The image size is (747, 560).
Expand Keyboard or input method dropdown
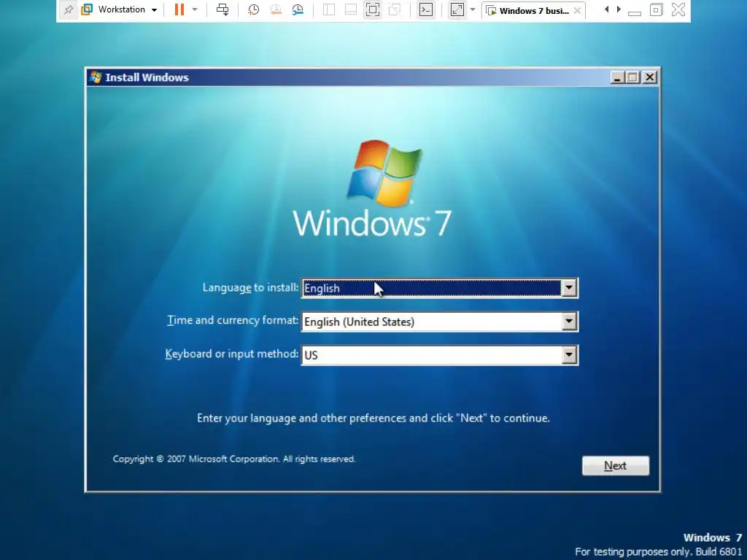[x=569, y=355]
